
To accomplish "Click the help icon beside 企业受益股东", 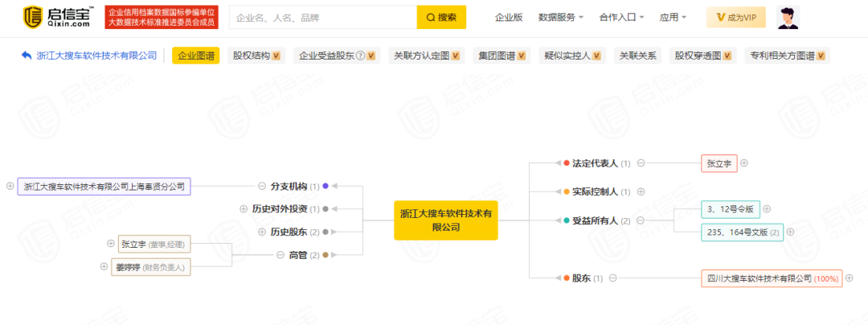I will [360, 56].
